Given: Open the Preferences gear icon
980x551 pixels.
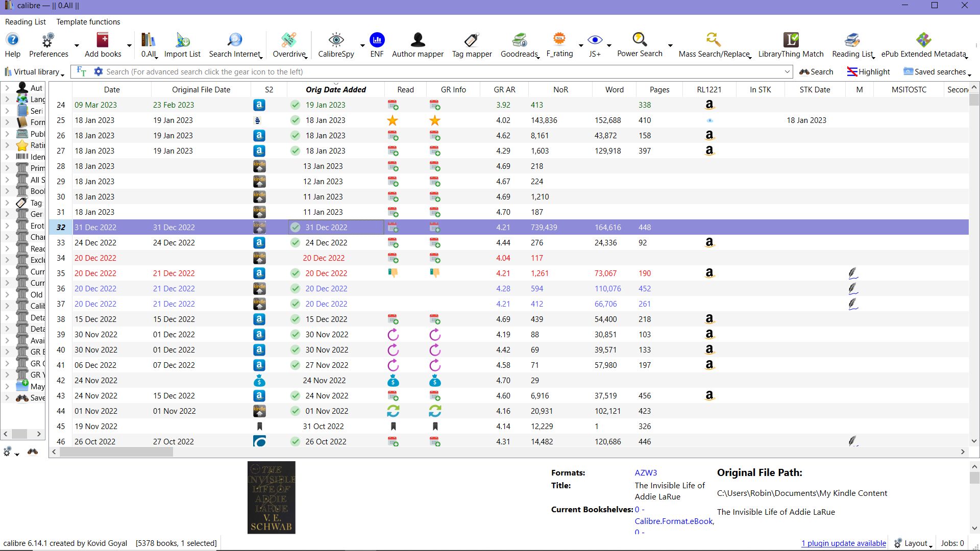Looking at the screenshot, I should tap(48, 40).
